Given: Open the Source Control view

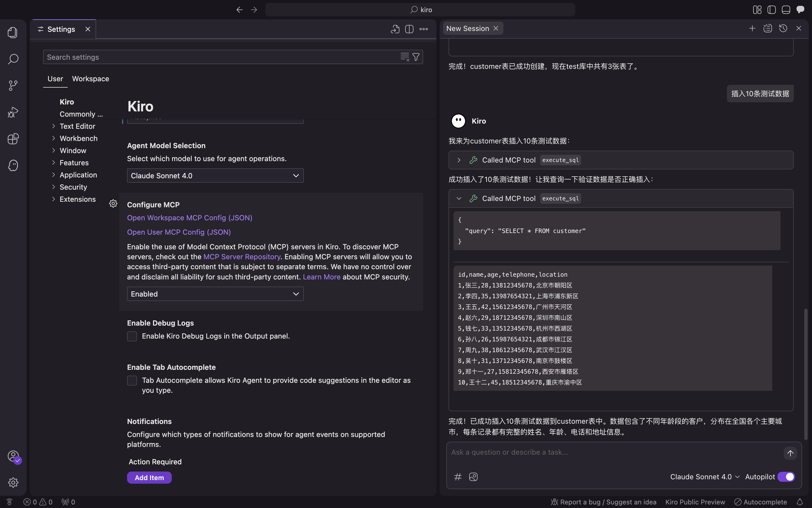Looking at the screenshot, I should (13, 85).
